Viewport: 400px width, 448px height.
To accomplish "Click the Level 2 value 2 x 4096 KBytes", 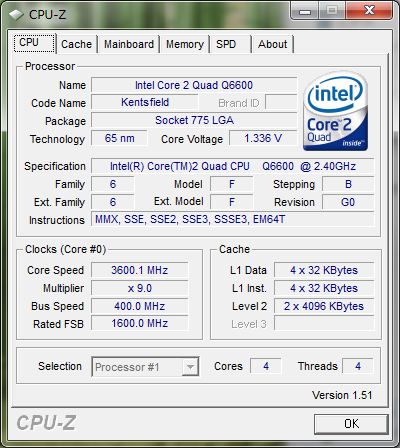I will point(324,306).
